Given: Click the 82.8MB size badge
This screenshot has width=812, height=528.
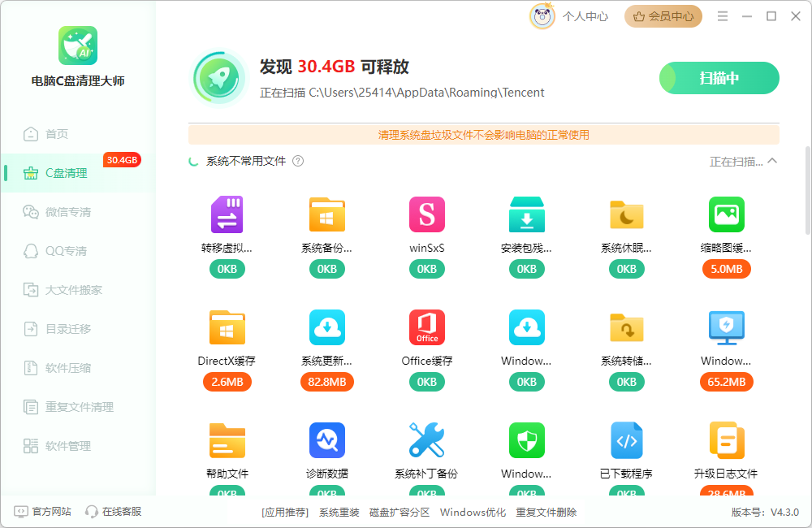Looking at the screenshot, I should 326,382.
